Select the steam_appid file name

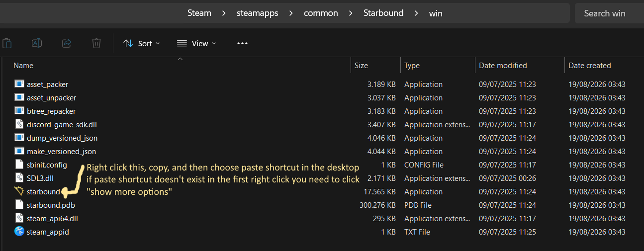pos(48,232)
